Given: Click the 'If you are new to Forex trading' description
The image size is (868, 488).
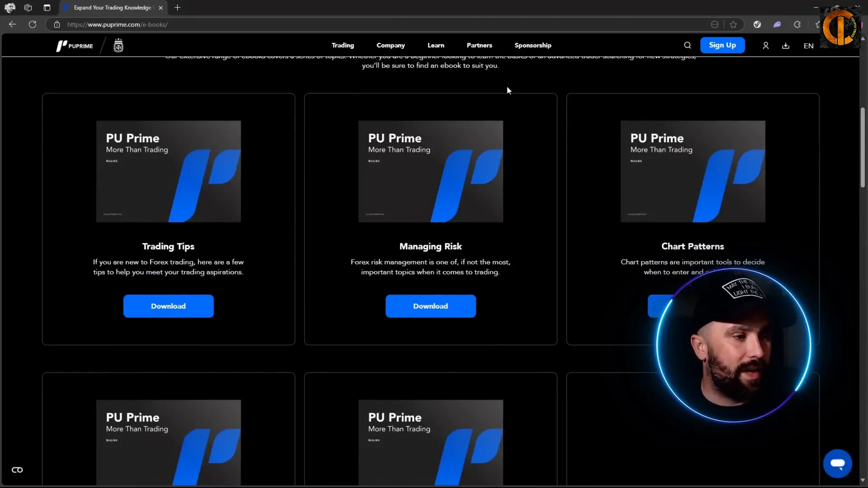Looking at the screenshot, I should (168, 267).
